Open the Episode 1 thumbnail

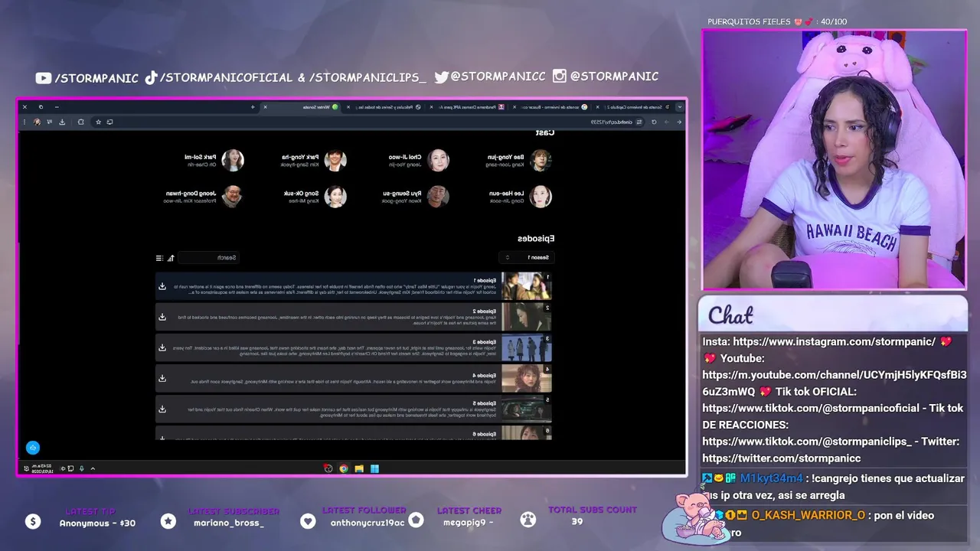(526, 286)
